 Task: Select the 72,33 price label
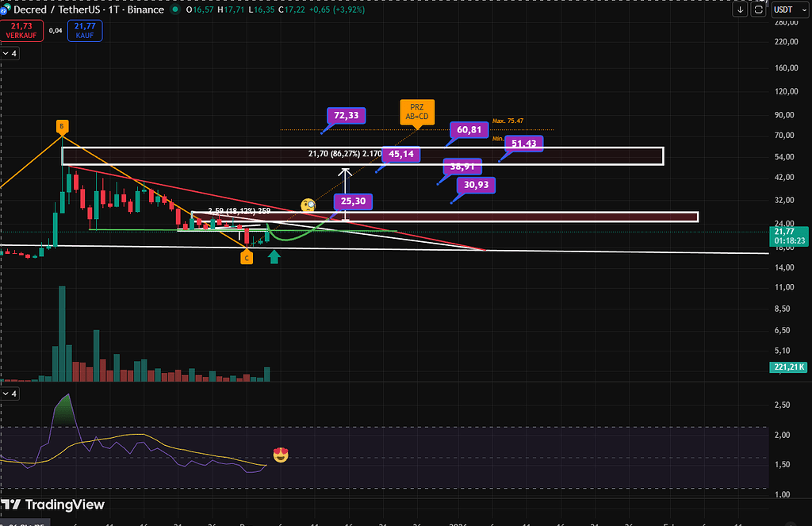[347, 116]
